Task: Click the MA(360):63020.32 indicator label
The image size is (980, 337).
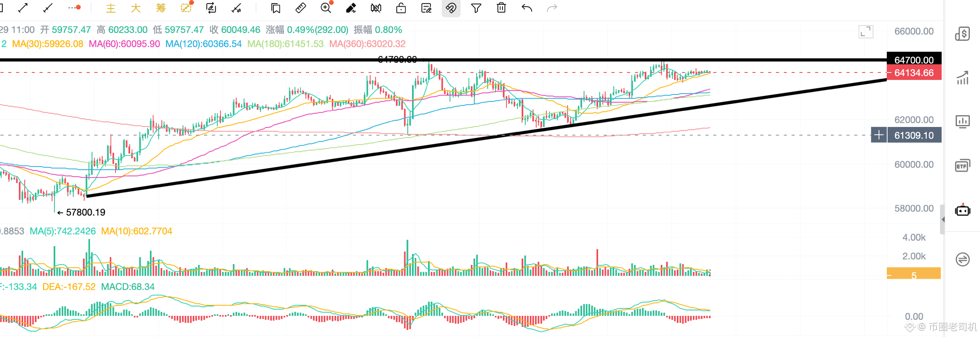Action: coord(367,44)
